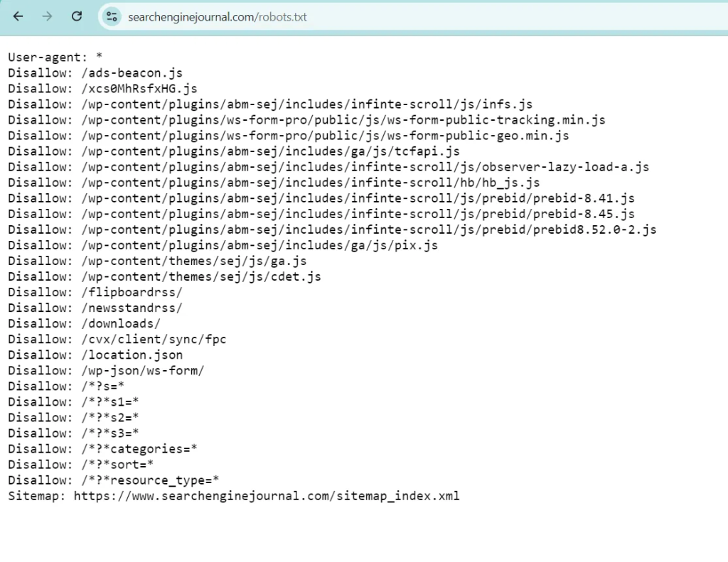Click the line ending in cdet.js
Screen dimensions: 728x562
pos(164,276)
